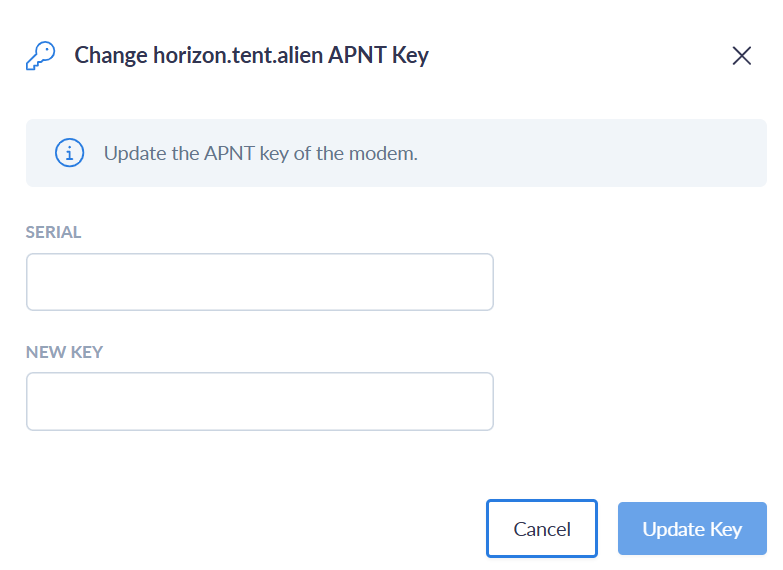Click the circled 'i' information symbol
This screenshot has height=570, width=783.
(69, 153)
